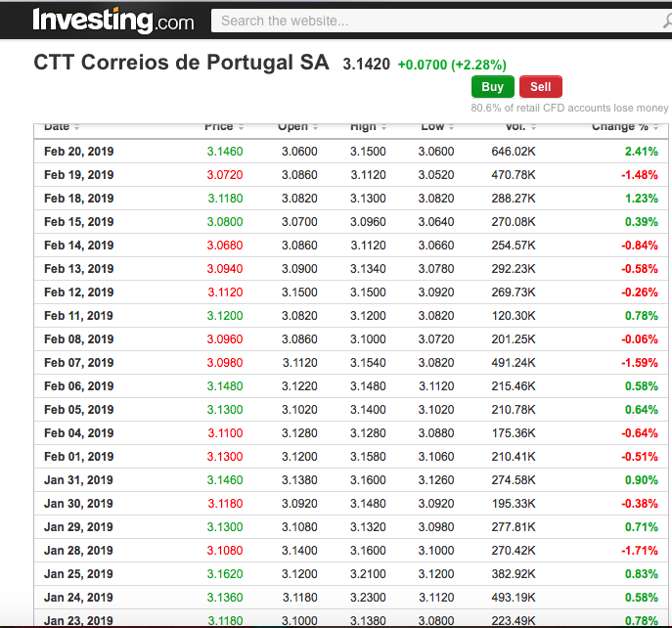Click the 288.27K volume value
The height and width of the screenshot is (628, 672).
pos(514,199)
